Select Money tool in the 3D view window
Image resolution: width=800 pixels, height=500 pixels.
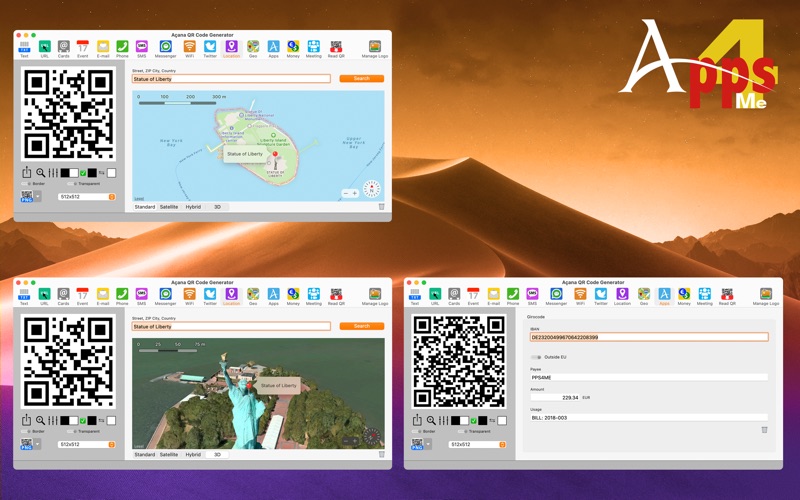point(293,296)
